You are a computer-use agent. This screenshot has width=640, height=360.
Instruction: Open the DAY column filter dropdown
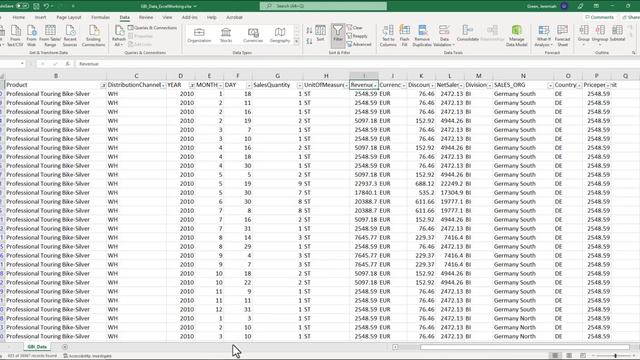tap(249, 85)
